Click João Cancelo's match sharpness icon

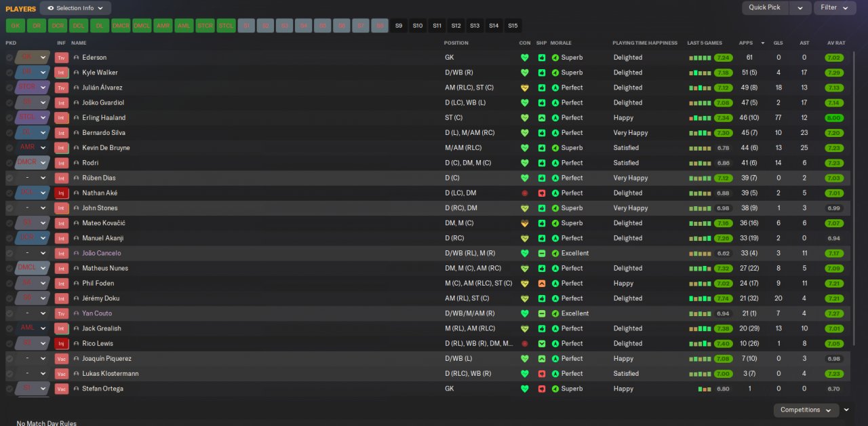pyautogui.click(x=541, y=254)
